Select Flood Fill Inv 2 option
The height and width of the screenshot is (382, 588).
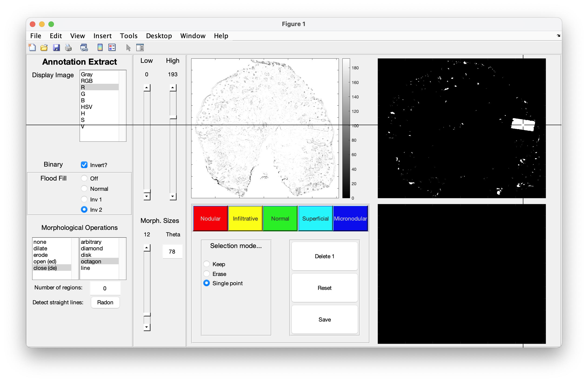click(x=84, y=210)
